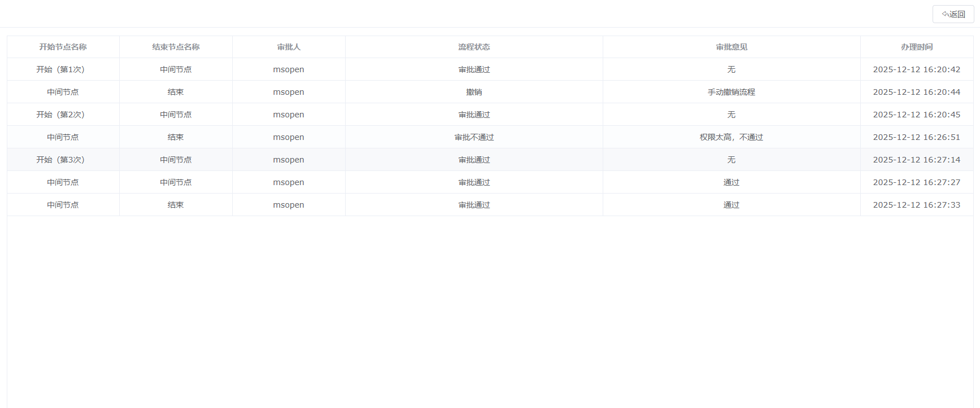Select the timestamp 2025-12-12 16:26:51

pos(916,137)
